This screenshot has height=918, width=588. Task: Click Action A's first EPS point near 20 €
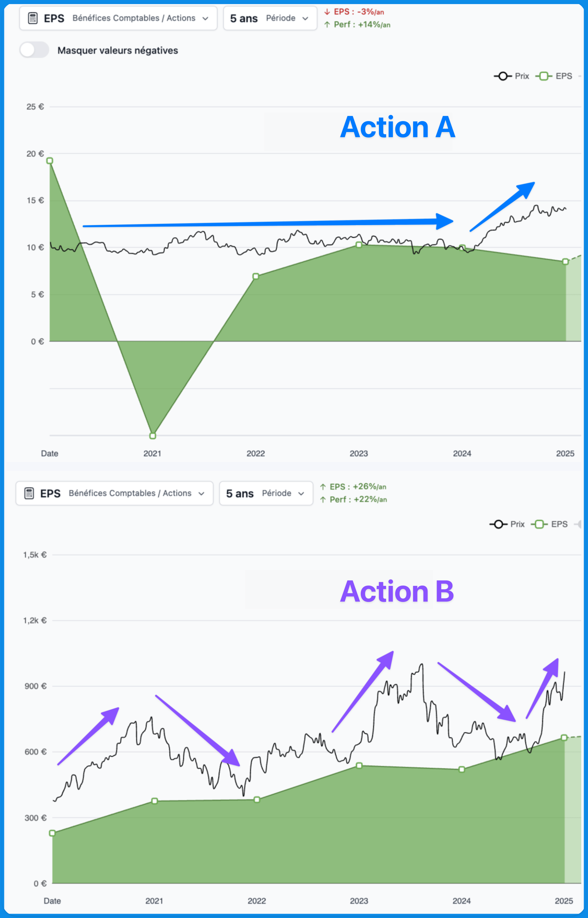50,161
